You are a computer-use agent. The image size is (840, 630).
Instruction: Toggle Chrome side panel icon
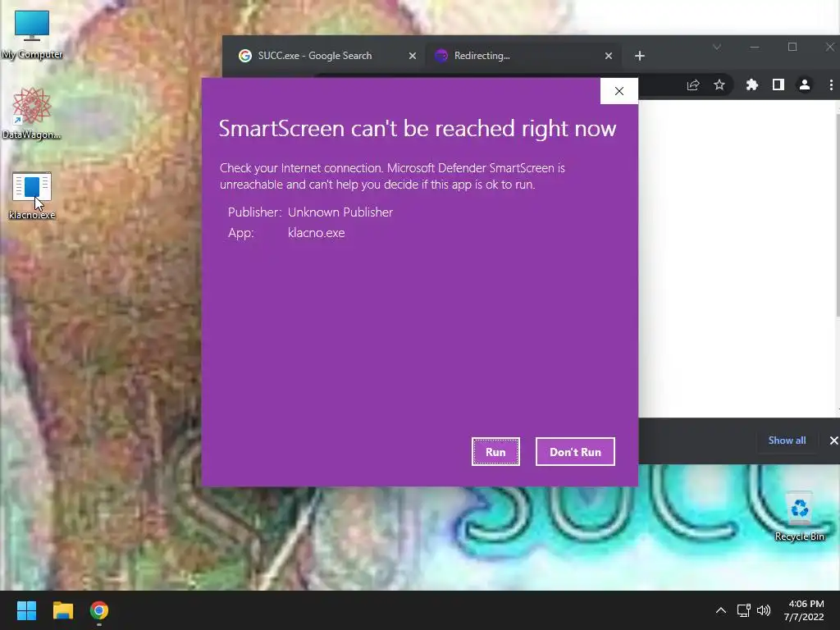tap(778, 84)
